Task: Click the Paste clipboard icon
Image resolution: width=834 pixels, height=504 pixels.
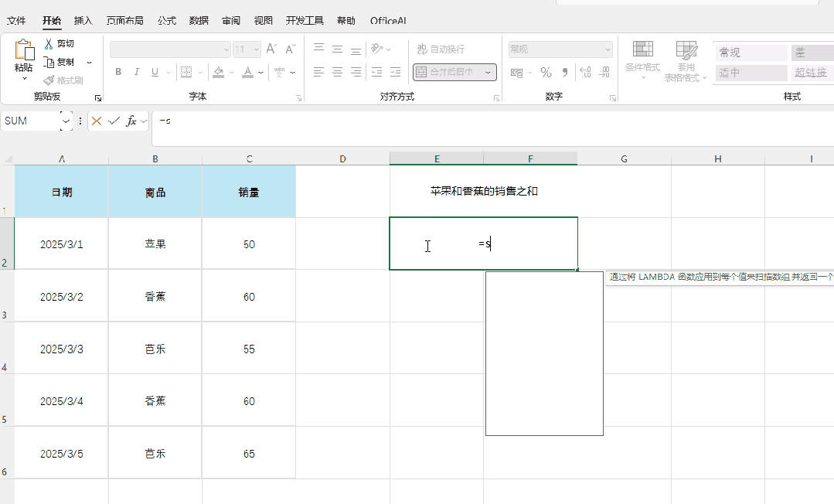Action: [24, 50]
